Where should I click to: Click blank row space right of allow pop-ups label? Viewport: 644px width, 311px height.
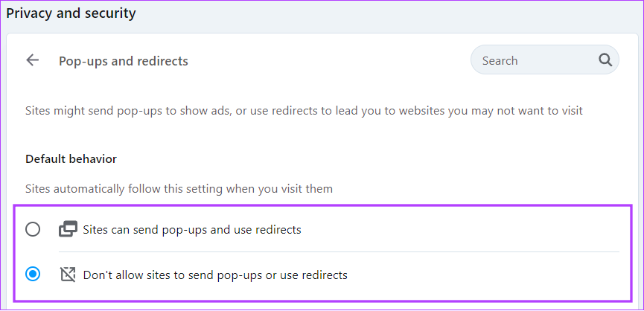coord(460,229)
